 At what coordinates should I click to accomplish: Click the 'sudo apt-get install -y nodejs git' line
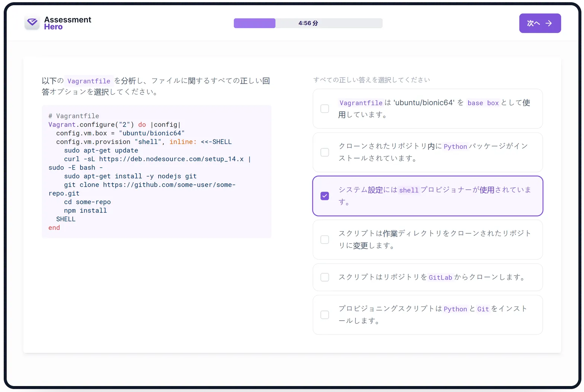pos(130,176)
